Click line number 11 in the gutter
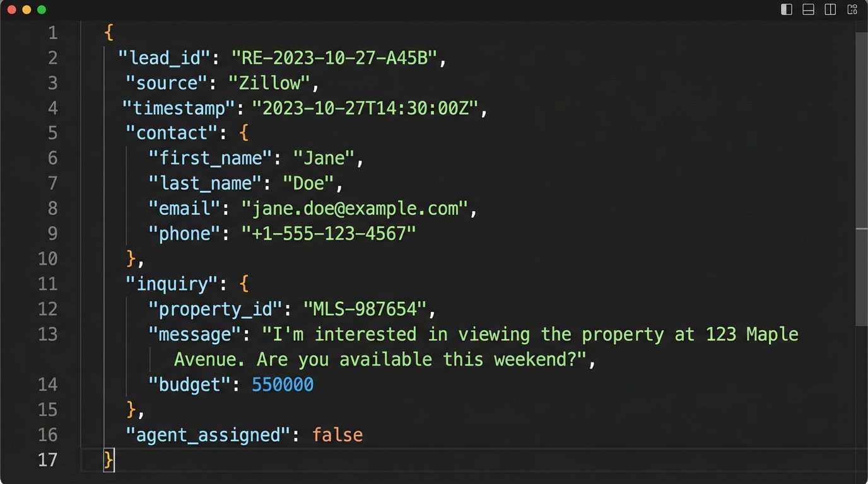868x484 pixels. pos(48,284)
